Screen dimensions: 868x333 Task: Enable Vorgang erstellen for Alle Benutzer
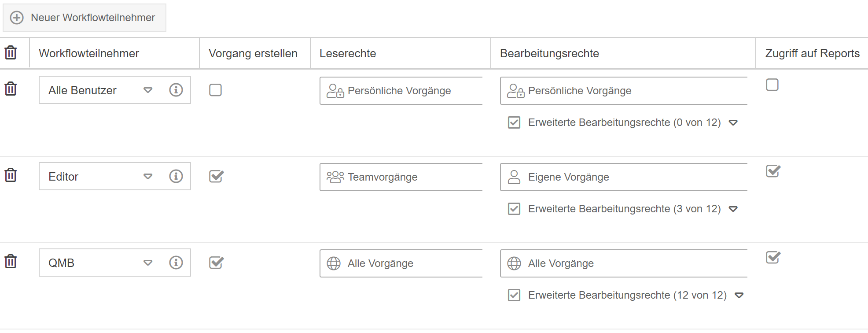[x=215, y=90]
